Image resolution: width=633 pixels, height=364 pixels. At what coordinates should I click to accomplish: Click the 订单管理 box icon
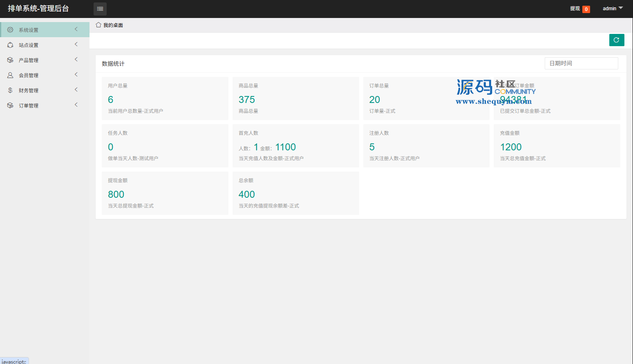point(10,105)
